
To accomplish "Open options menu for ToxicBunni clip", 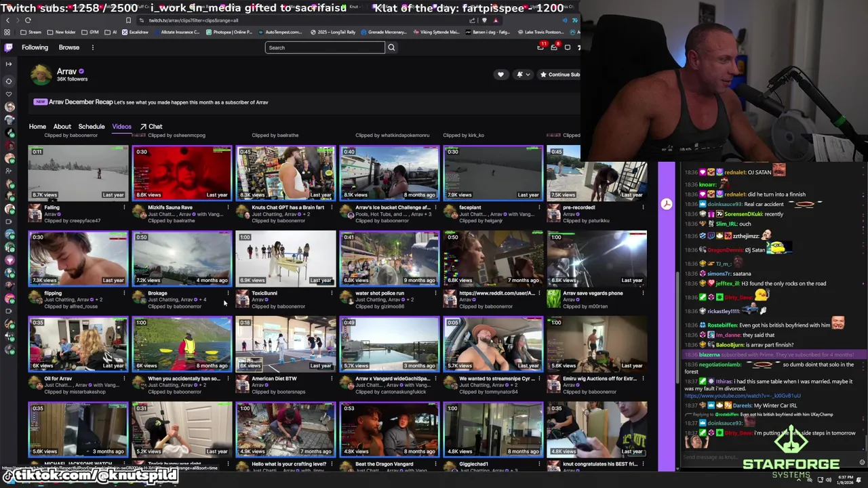I will (332, 293).
